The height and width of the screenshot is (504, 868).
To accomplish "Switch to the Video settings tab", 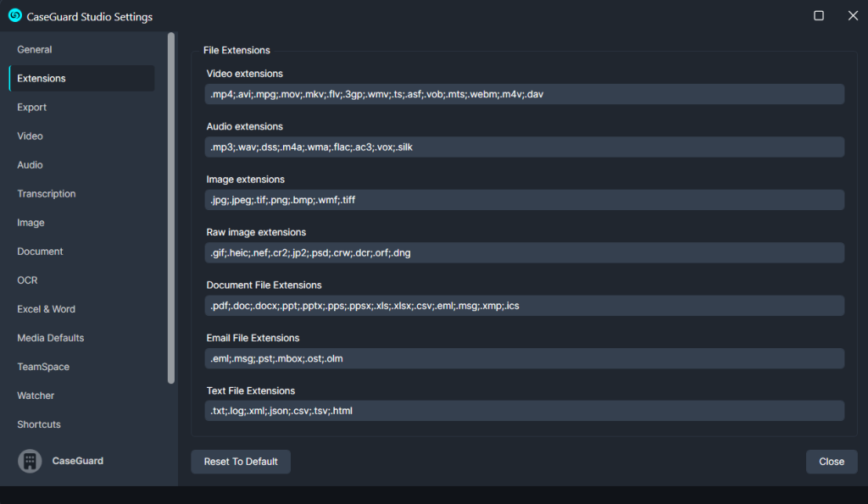I will (30, 136).
